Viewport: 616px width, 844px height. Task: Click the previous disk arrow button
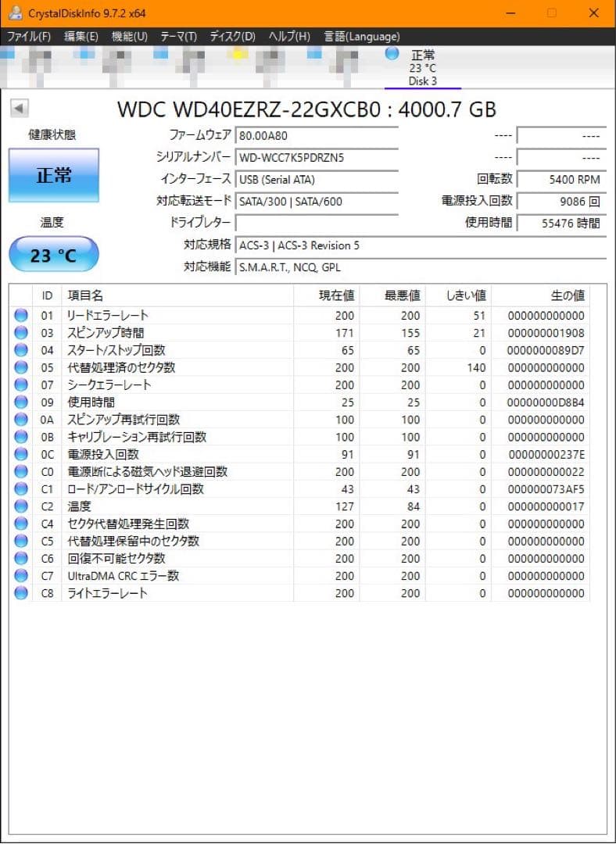pos(20,108)
